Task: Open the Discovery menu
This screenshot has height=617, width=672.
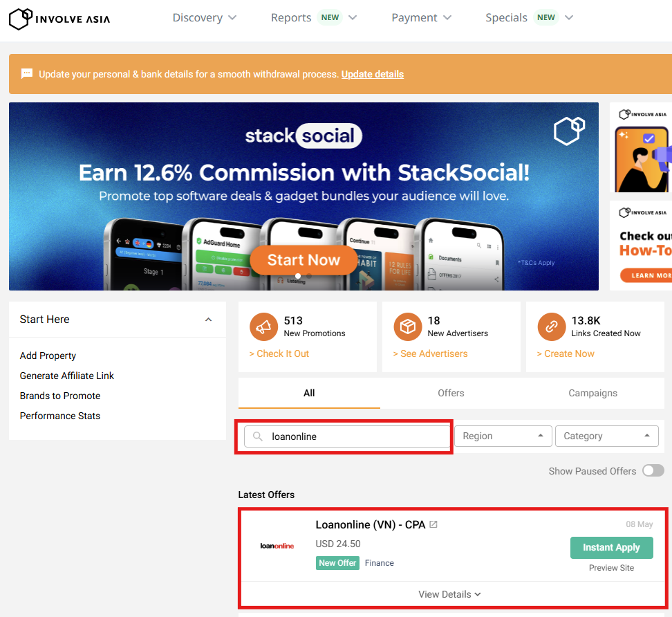Action: point(204,18)
